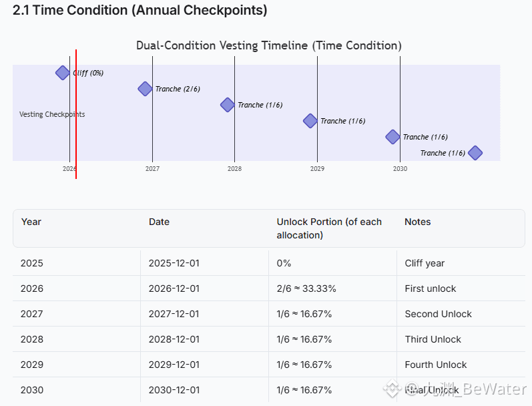
Task: Click the 2.1 Time Condition section heading
Action: tap(140, 11)
